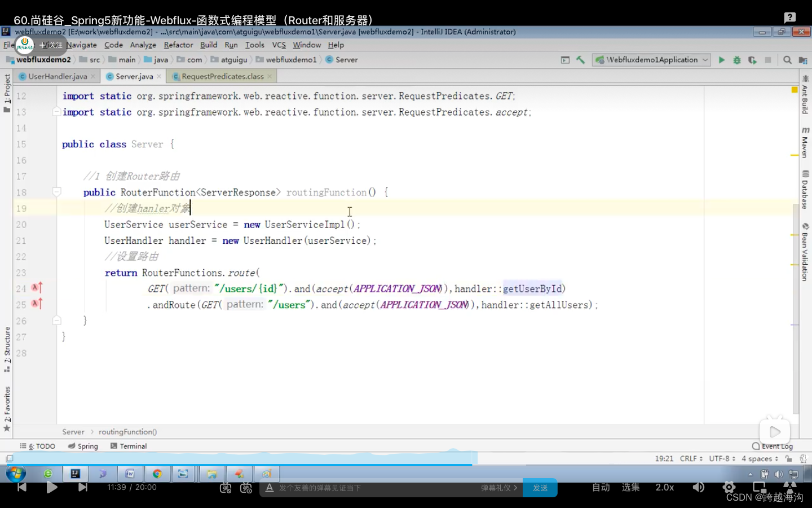The width and height of the screenshot is (812, 508).
Task: Open the Terminal tool window
Action: point(129,446)
